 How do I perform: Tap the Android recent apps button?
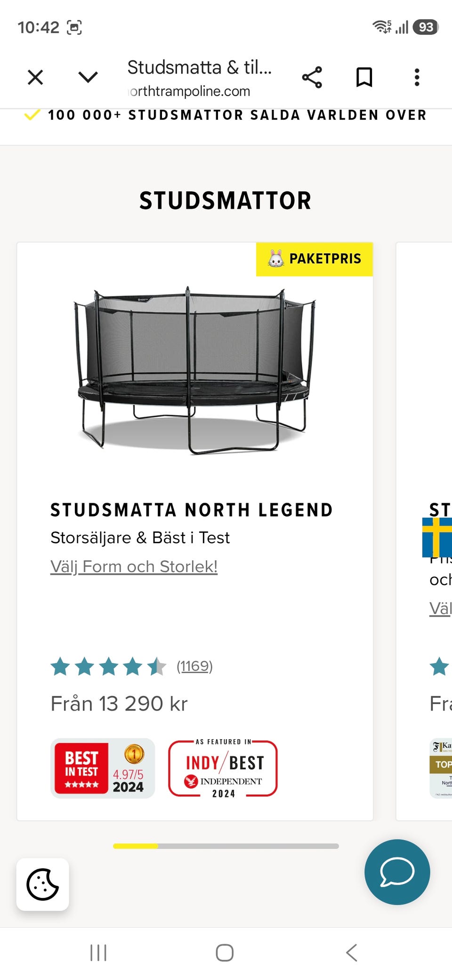98,953
